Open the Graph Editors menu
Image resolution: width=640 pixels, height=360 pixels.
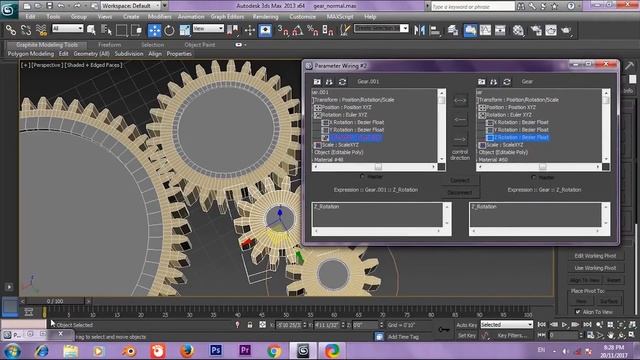click(227, 17)
